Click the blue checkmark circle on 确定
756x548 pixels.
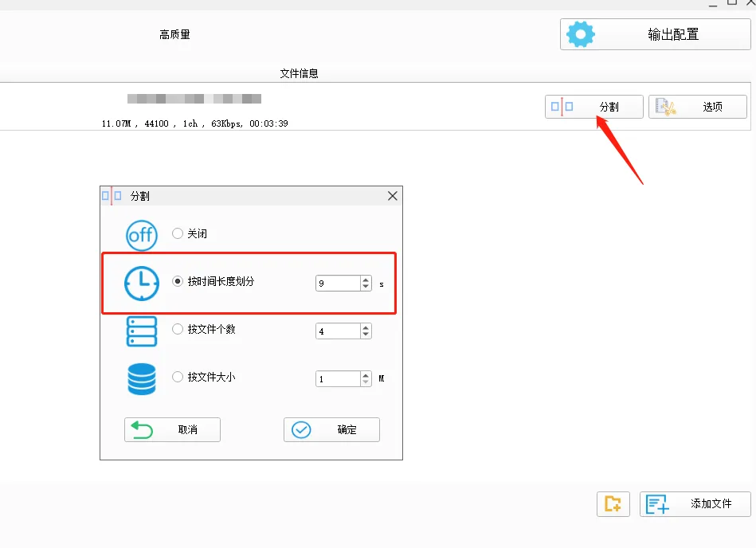[301, 430]
